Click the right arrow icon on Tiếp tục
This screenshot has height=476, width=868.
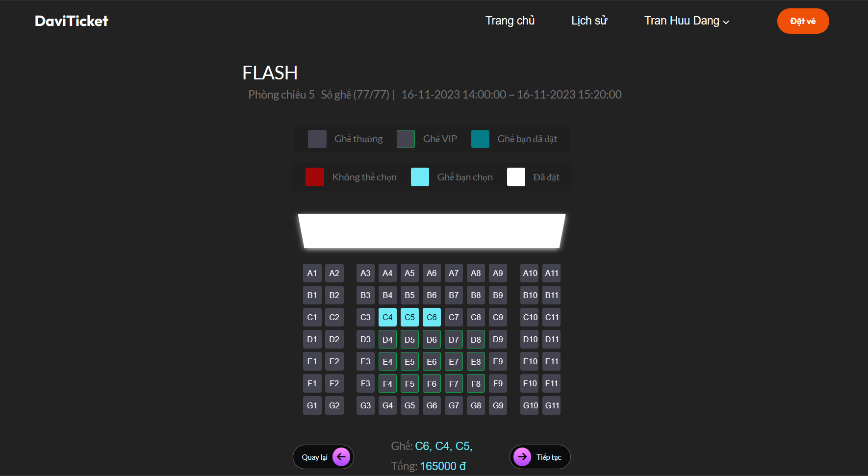[522, 457]
